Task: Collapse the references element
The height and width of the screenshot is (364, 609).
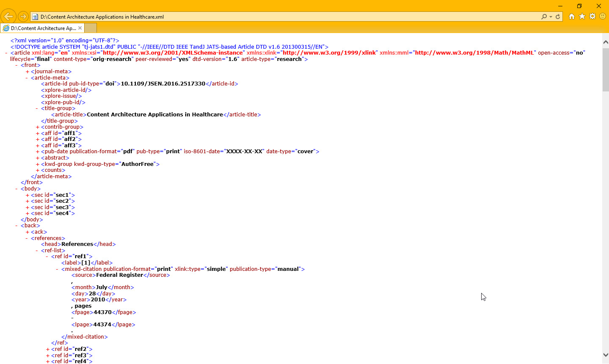Action: pos(27,238)
